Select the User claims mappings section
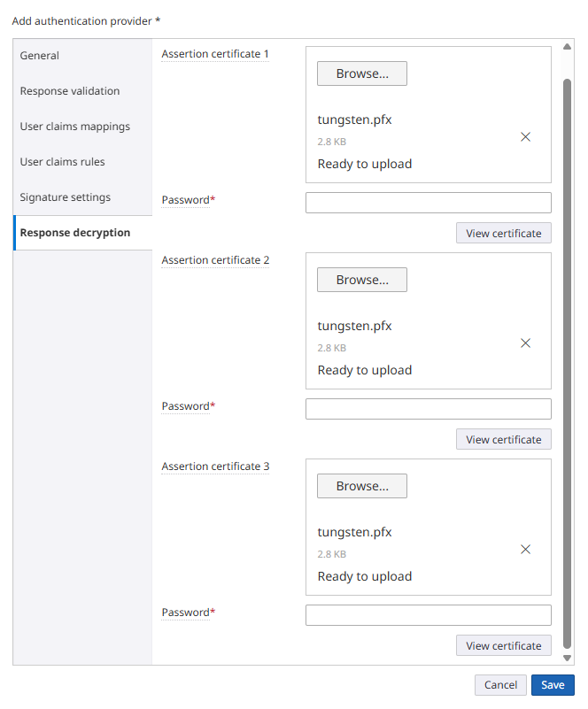Viewport: 588px width, 709px height. [x=75, y=126]
